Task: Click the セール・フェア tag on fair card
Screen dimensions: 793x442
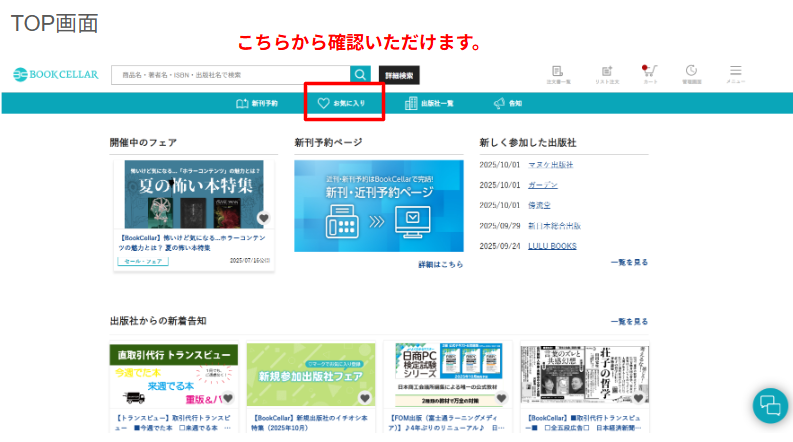Action: click(x=143, y=261)
